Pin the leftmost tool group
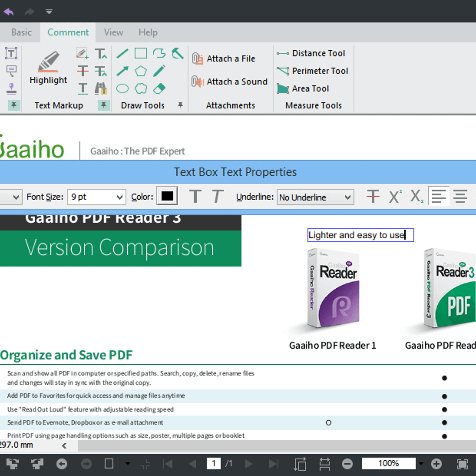476x476 pixels. [x=14, y=105]
